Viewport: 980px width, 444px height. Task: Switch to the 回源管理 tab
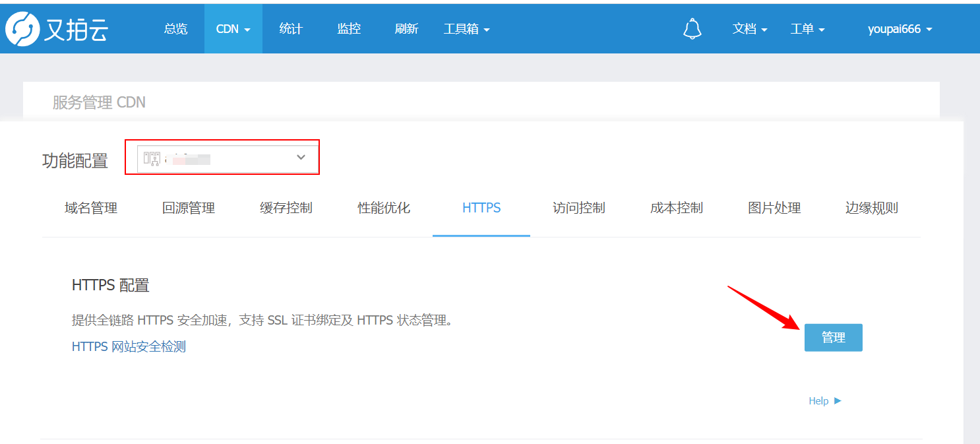[x=189, y=208]
